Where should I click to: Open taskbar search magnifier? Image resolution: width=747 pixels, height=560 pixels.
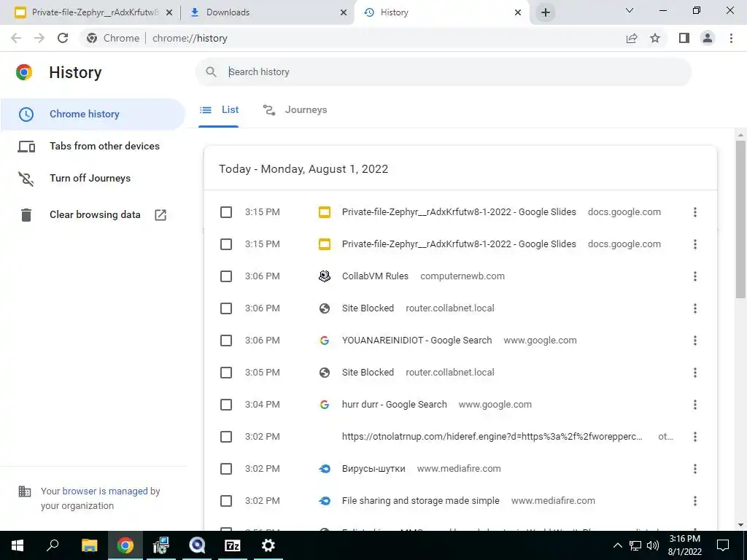53,545
